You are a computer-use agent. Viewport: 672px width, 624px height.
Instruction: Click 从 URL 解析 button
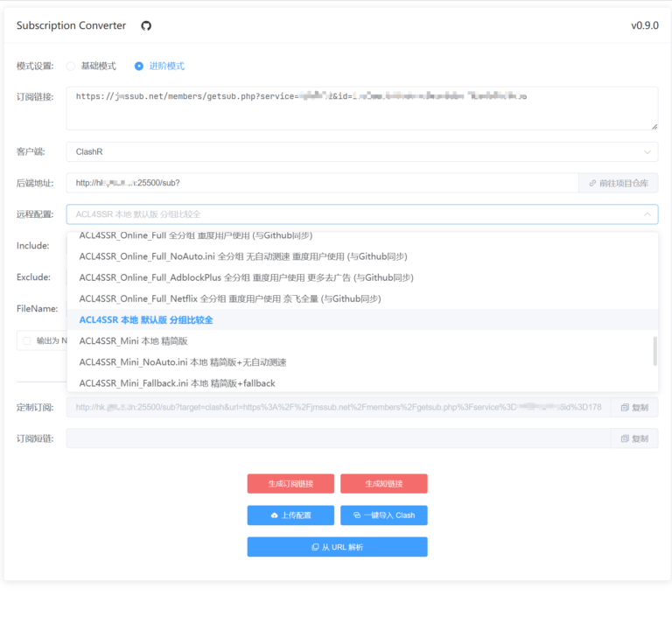[x=337, y=547]
